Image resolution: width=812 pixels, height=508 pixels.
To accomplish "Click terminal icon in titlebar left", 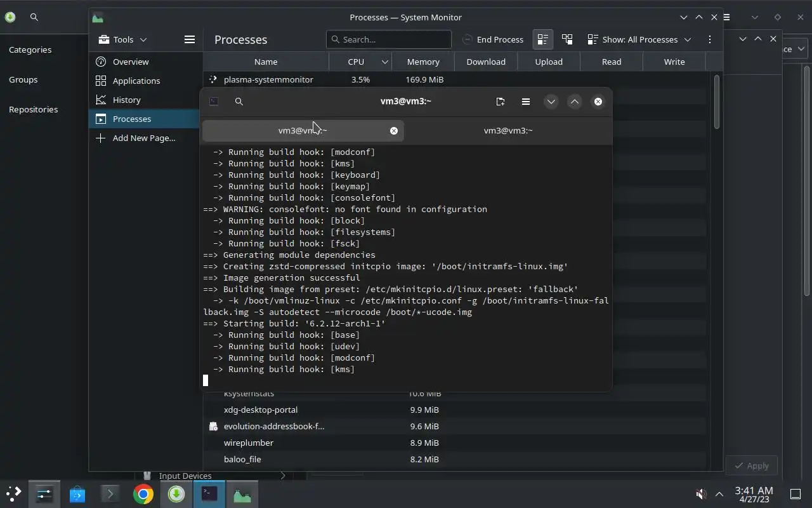I will coord(214,102).
